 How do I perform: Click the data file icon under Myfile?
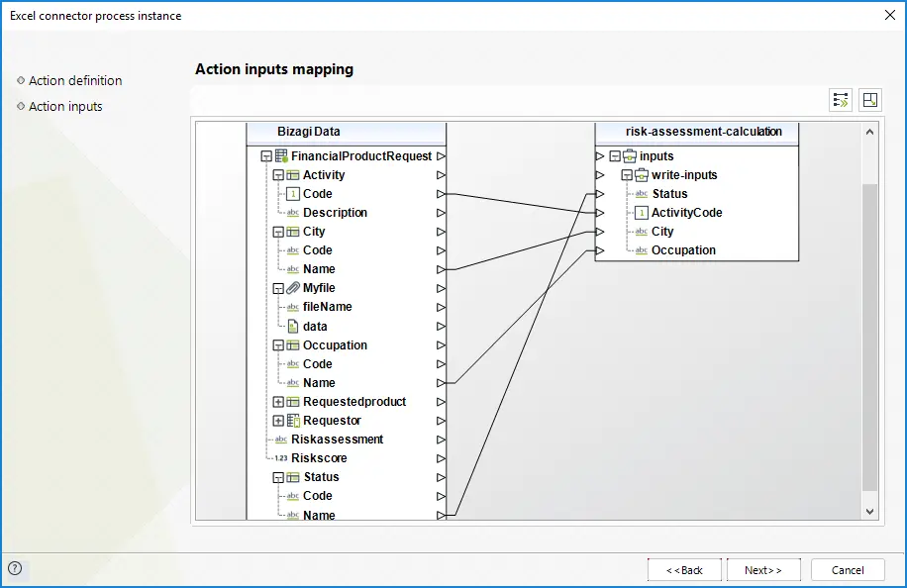point(293,326)
